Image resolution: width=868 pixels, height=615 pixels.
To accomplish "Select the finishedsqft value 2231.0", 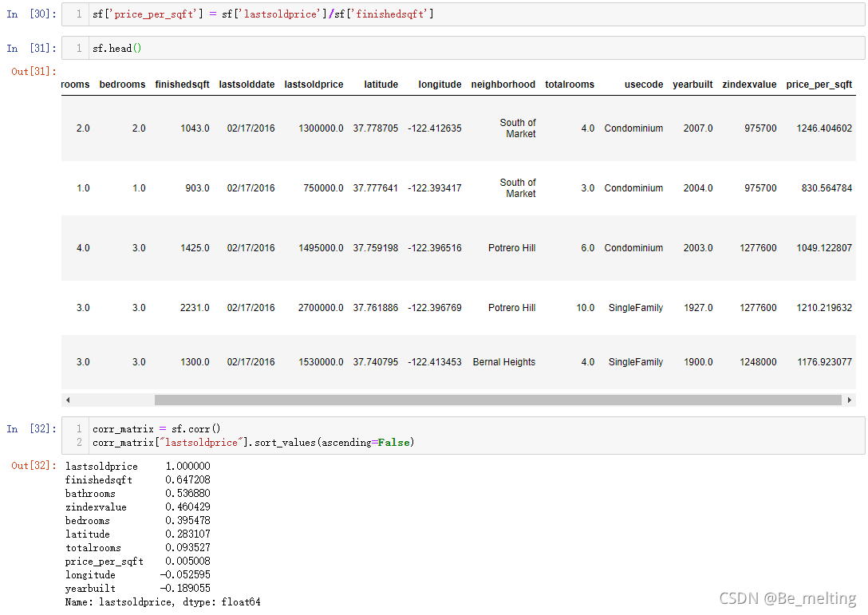I will (x=195, y=307).
